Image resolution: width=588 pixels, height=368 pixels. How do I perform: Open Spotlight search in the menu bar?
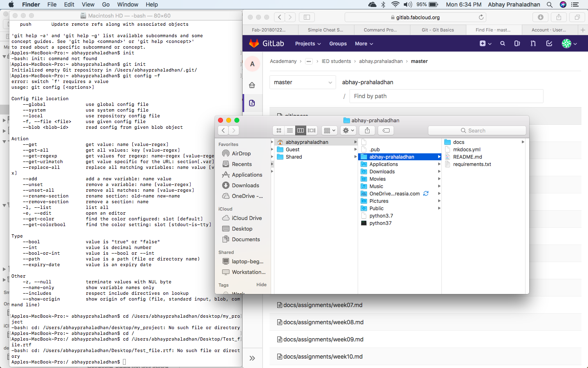tap(550, 4)
